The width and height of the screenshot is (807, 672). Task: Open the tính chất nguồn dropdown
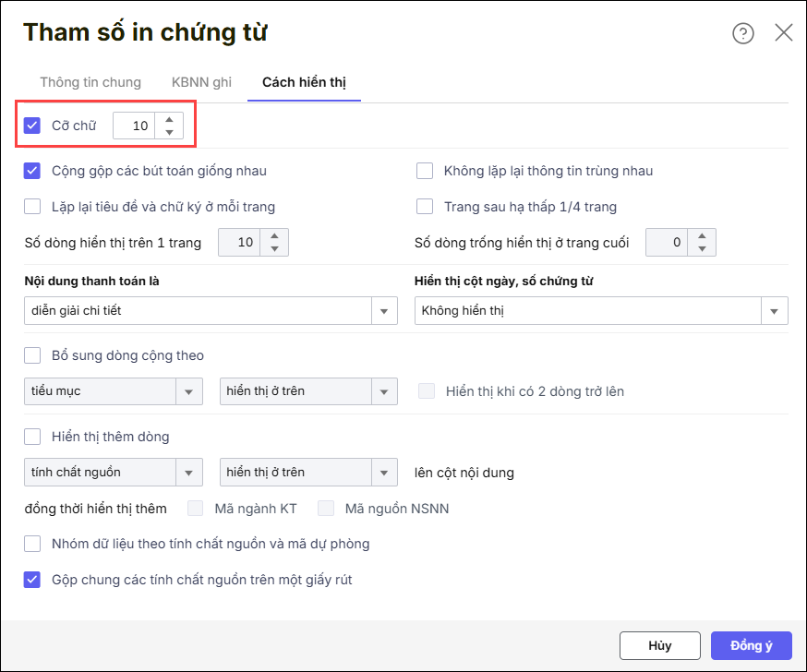click(189, 473)
